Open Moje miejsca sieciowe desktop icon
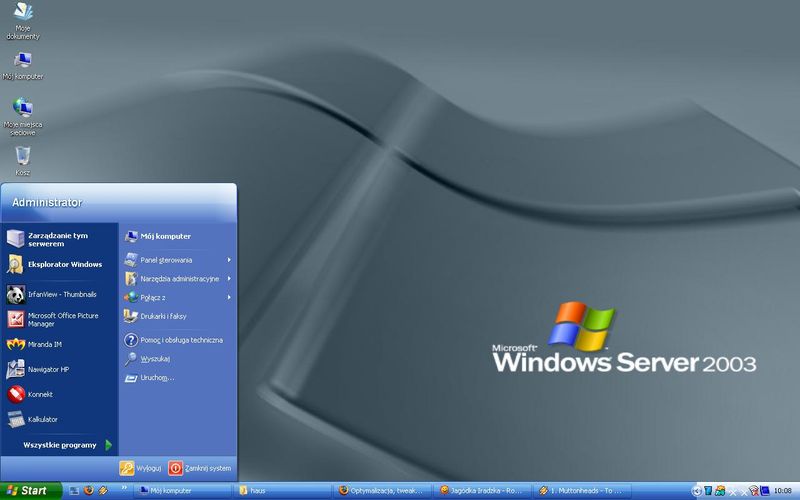Image resolution: width=800 pixels, height=500 pixels. point(23,117)
